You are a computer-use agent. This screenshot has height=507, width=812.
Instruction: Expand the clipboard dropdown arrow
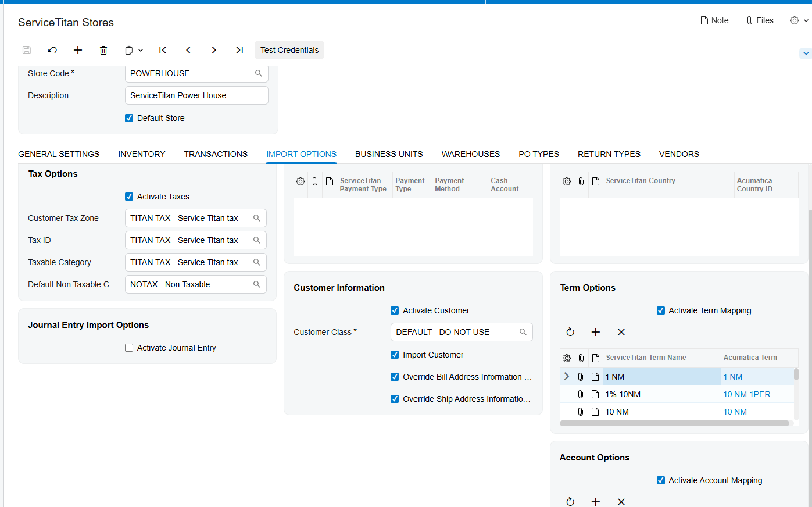click(x=141, y=51)
